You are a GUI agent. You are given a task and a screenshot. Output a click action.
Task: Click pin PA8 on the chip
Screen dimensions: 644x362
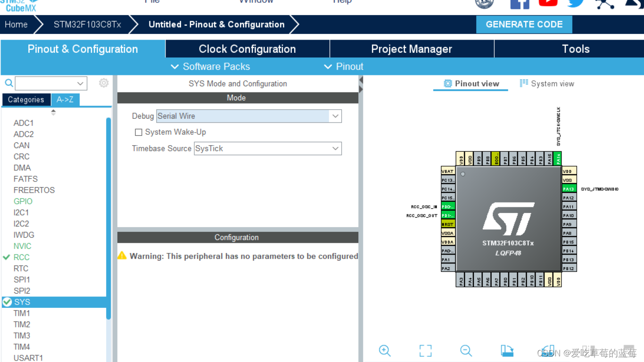coord(569,233)
